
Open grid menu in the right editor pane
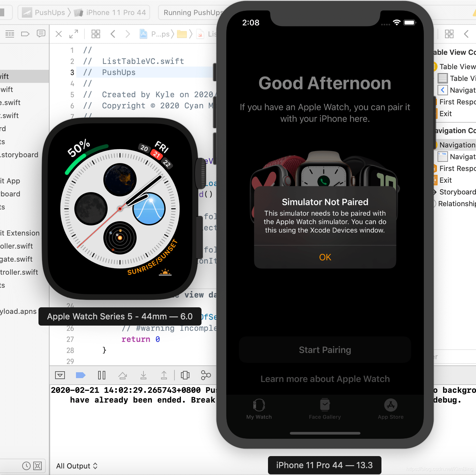pyautogui.click(x=449, y=34)
